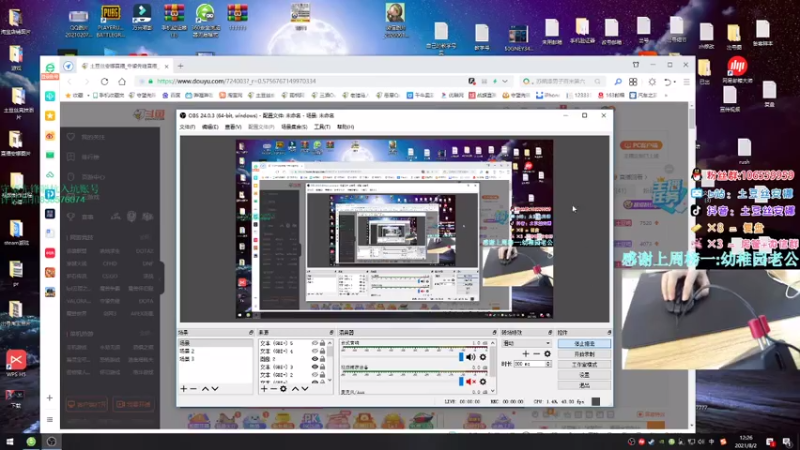This screenshot has width=800, height=450.
Task: Click mixer panel scroll-up arrow
Action: coord(492,343)
